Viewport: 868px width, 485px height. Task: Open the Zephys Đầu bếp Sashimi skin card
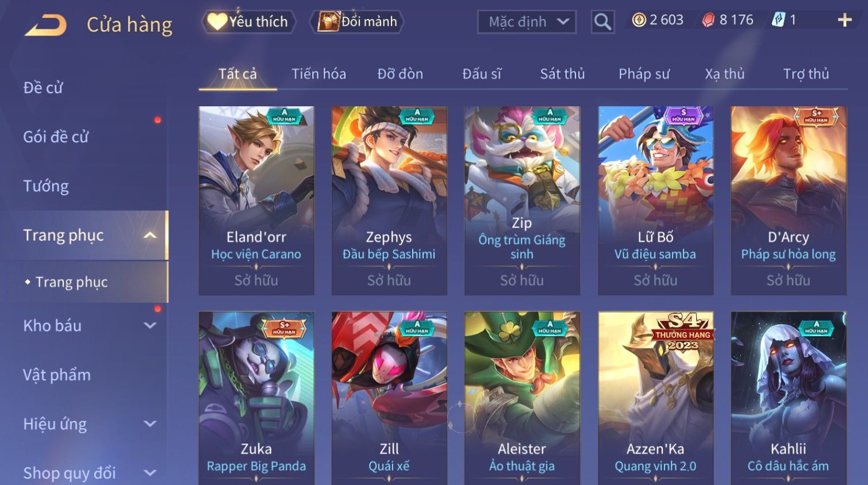point(389,201)
